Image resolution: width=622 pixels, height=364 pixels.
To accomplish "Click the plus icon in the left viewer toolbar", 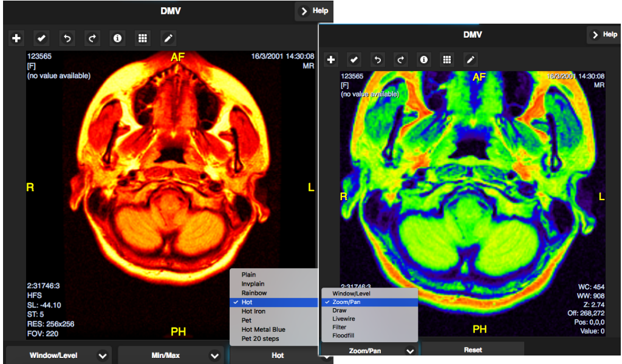I will click(x=16, y=38).
